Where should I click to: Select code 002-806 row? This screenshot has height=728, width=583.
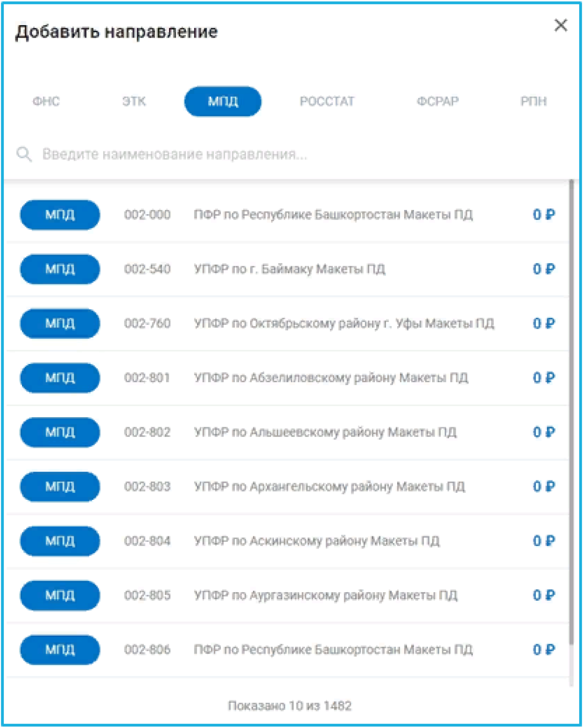[287, 650]
